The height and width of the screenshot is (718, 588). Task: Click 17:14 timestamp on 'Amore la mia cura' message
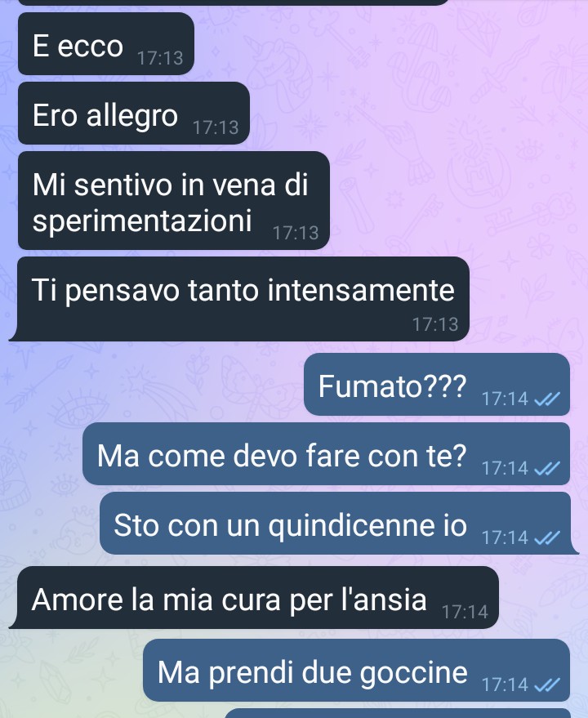coord(465,613)
